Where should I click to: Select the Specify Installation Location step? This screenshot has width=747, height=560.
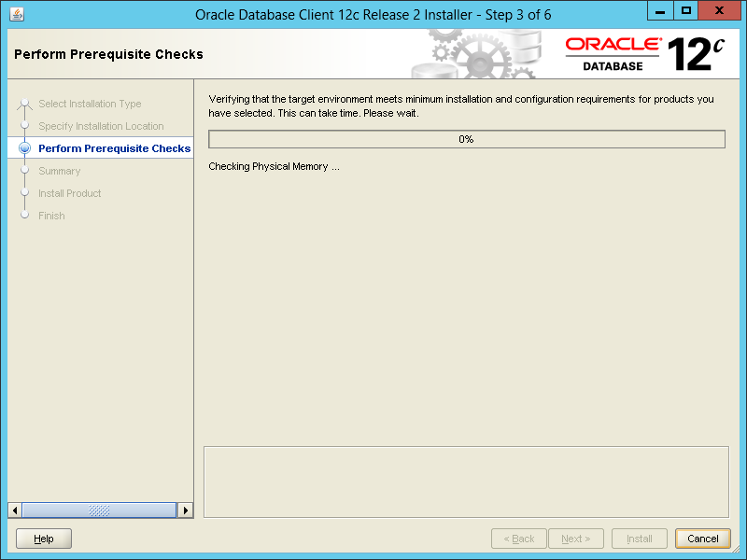click(x=101, y=126)
